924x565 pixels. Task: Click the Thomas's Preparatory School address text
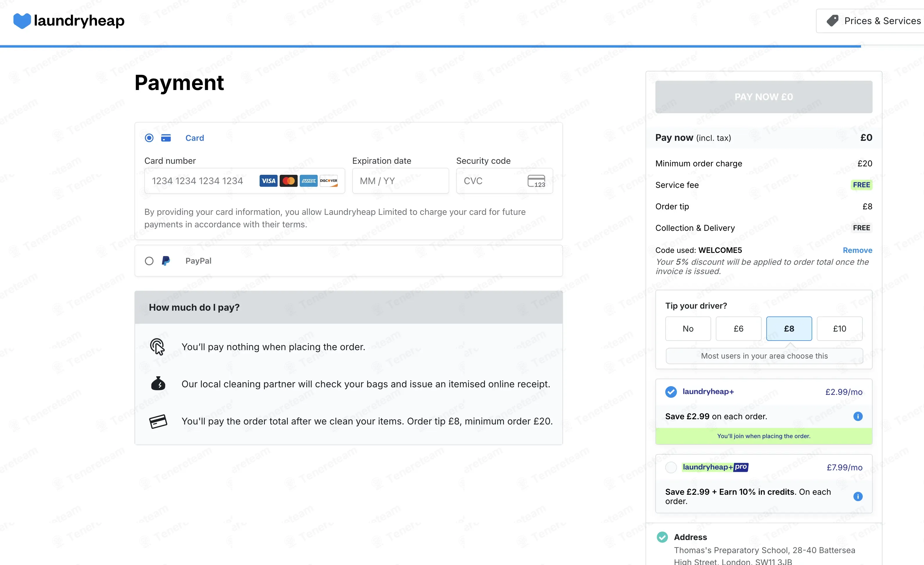[764, 556]
